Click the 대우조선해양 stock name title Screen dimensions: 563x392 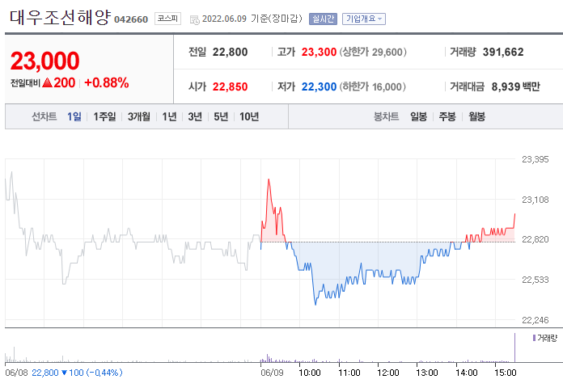(60, 17)
